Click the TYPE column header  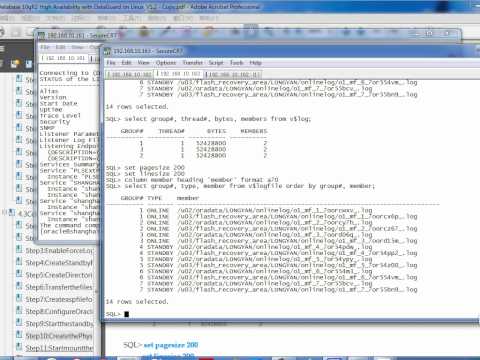[154, 198]
